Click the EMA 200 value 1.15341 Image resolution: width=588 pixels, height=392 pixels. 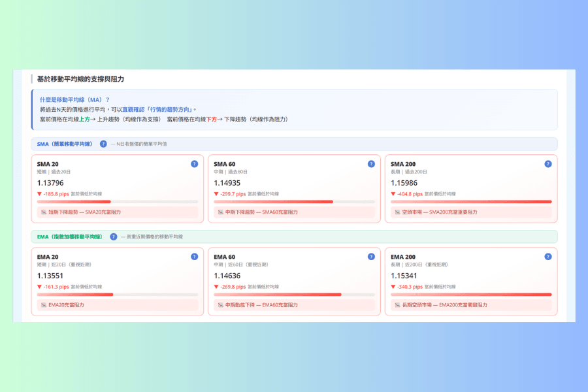(404, 276)
